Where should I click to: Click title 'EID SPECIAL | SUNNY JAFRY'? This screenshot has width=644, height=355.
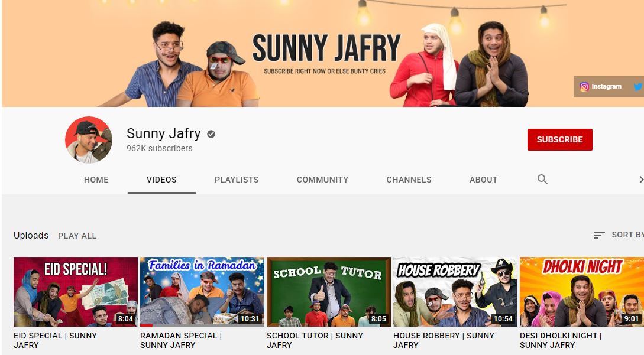pos(55,340)
